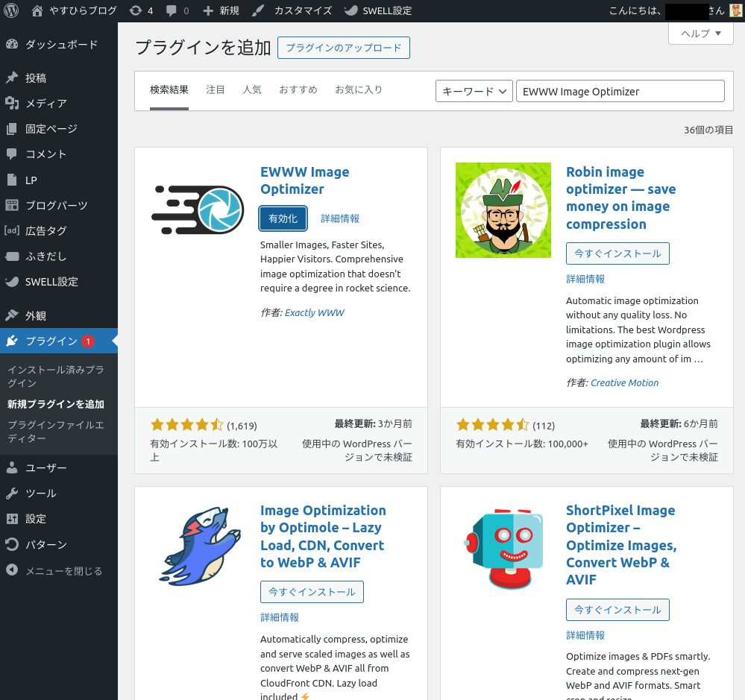Click the plugin search input field
This screenshot has width=745, height=700.
point(620,92)
